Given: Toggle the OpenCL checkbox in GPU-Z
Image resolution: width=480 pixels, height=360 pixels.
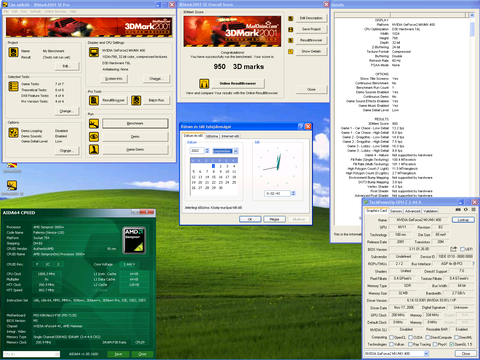Looking at the screenshot, I should click(x=392, y=337).
